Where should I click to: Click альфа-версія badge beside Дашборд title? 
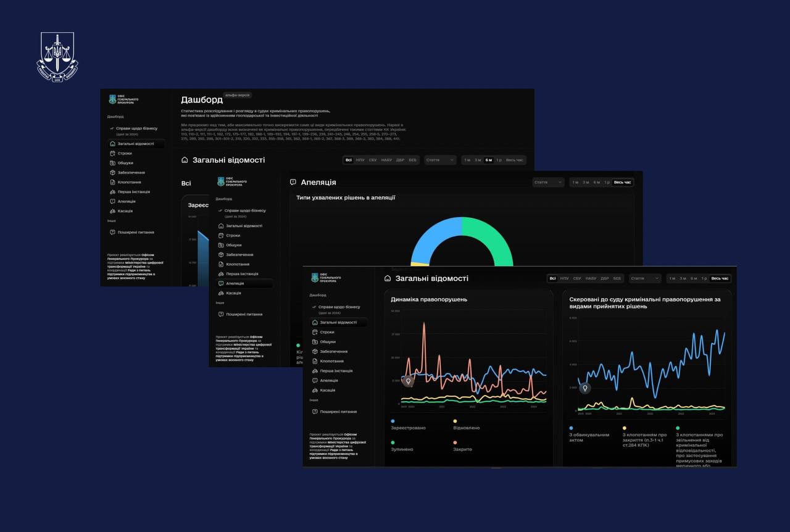point(238,95)
